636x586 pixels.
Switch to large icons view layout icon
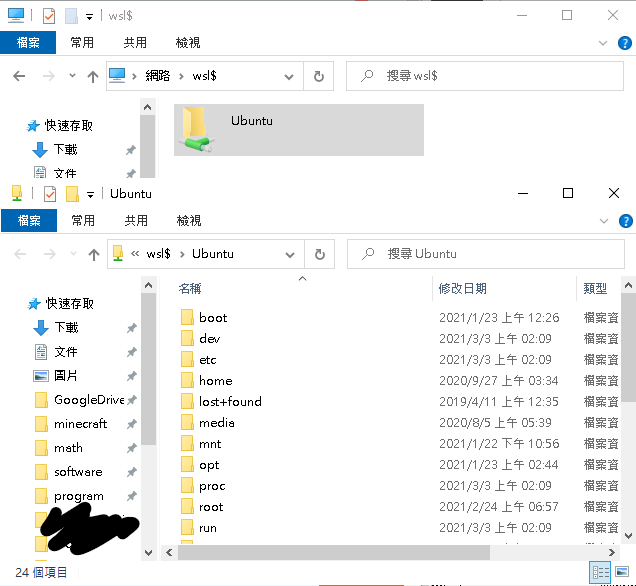coord(622,572)
